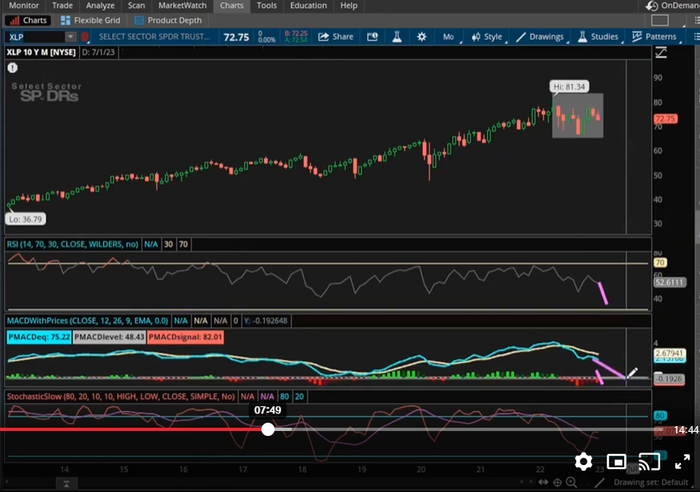This screenshot has width=700, height=492.
Task: Click the XLP symbol input field
Action: 36,37
